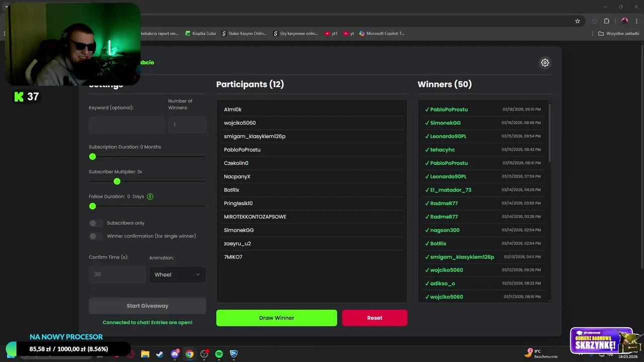Click the Follow Duration info icon
This screenshot has width=644, height=362.
150,197
